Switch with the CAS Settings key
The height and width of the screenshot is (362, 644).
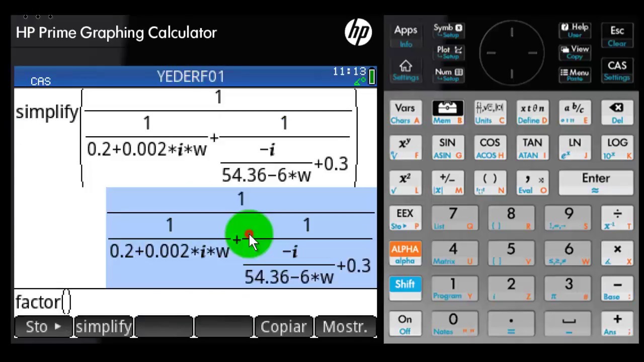(617, 71)
